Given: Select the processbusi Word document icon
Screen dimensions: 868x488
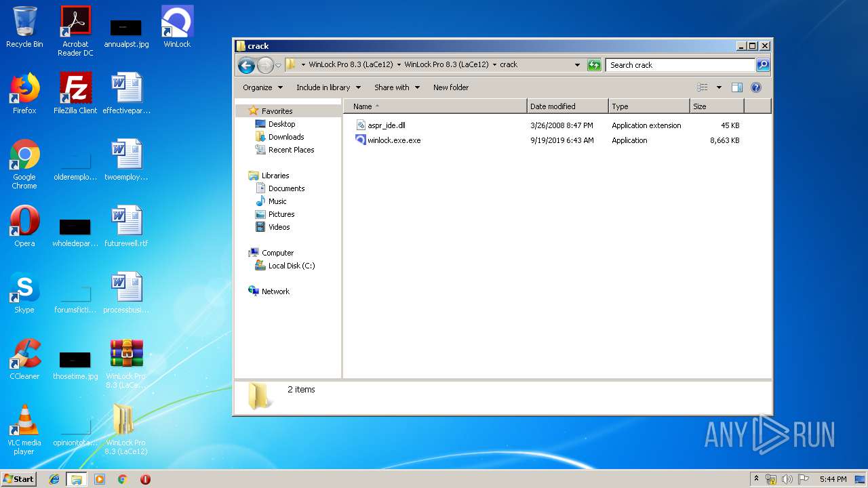Looking at the screenshot, I should 126,293.
